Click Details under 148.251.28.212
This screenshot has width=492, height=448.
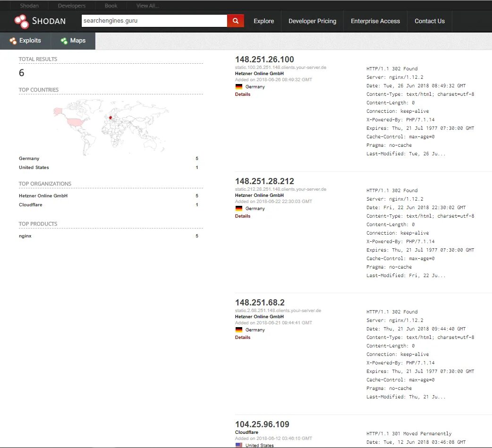243,216
